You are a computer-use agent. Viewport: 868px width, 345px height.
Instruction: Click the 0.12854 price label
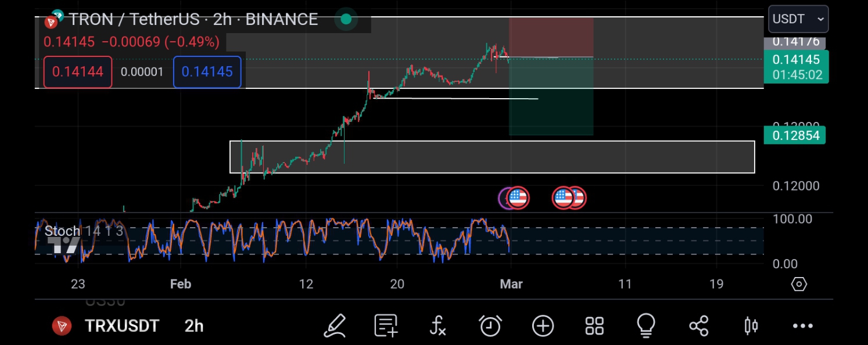[x=796, y=135]
